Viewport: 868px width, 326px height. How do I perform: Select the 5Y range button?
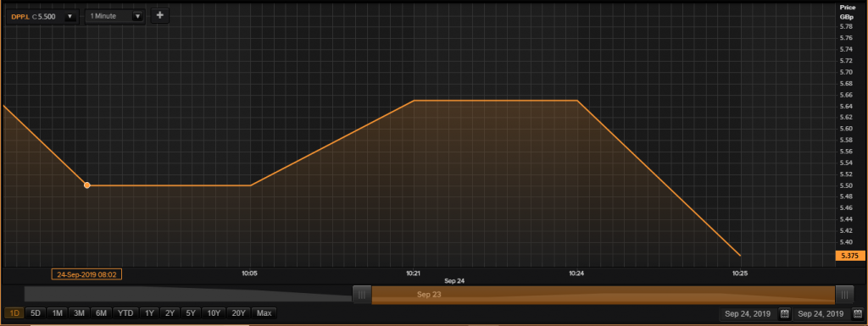coord(191,313)
